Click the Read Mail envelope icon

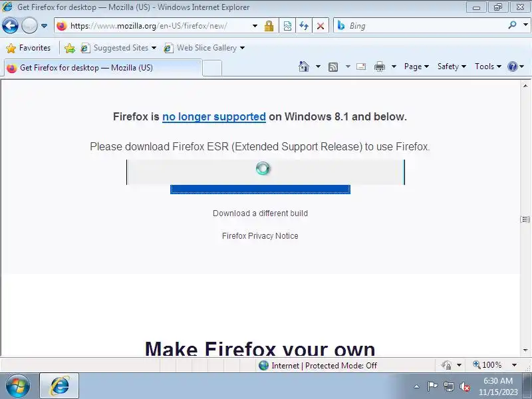[x=361, y=66]
